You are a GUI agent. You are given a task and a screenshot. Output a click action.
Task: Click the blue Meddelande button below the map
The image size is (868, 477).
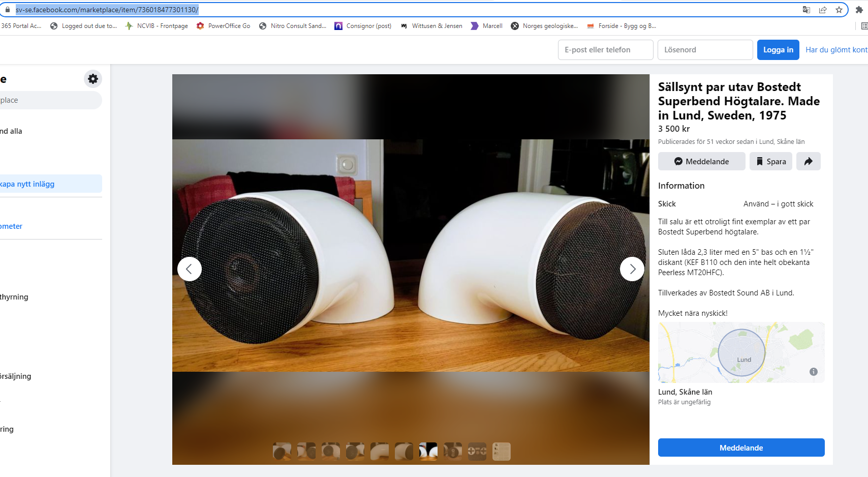pos(741,448)
